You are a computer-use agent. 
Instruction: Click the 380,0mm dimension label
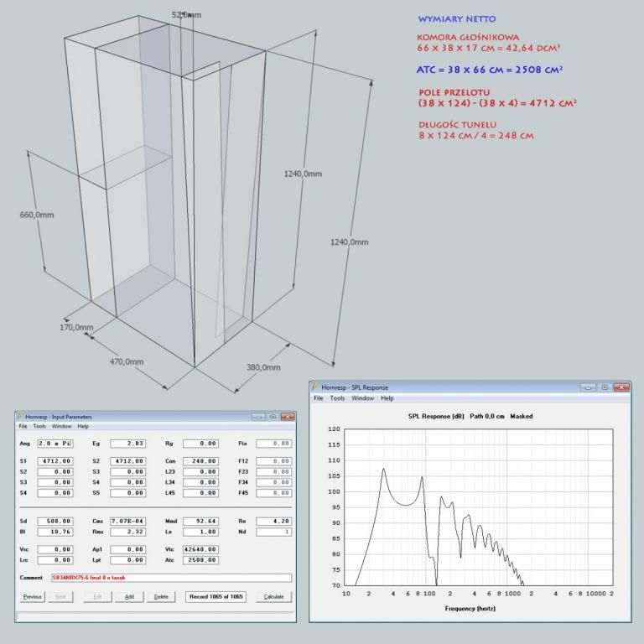(x=263, y=367)
